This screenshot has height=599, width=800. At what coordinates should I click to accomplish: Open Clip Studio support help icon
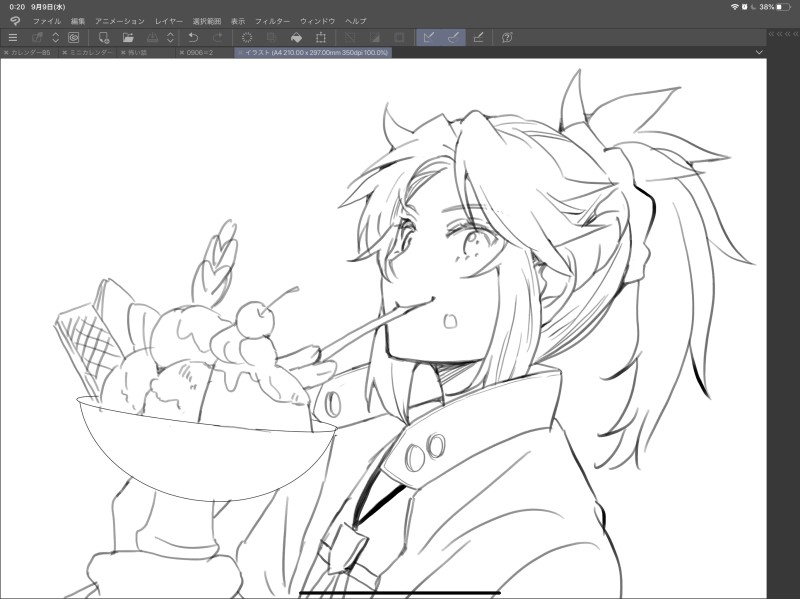point(507,37)
